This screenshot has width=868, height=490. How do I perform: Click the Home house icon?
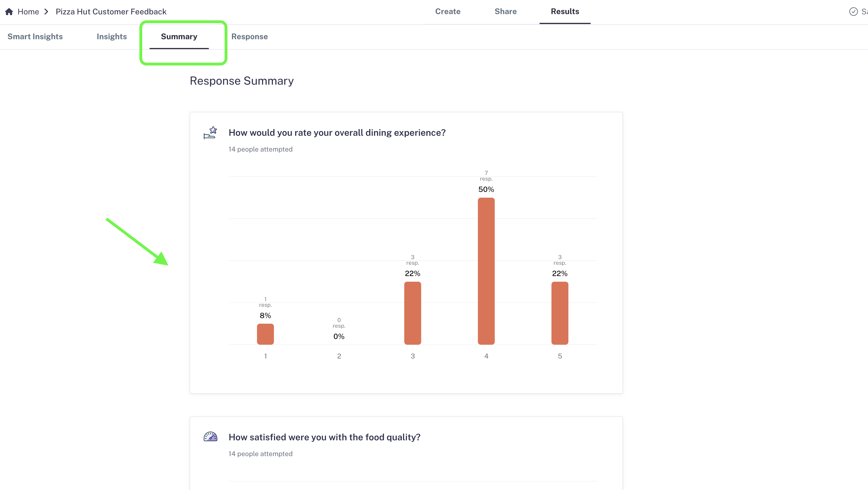pos(9,12)
